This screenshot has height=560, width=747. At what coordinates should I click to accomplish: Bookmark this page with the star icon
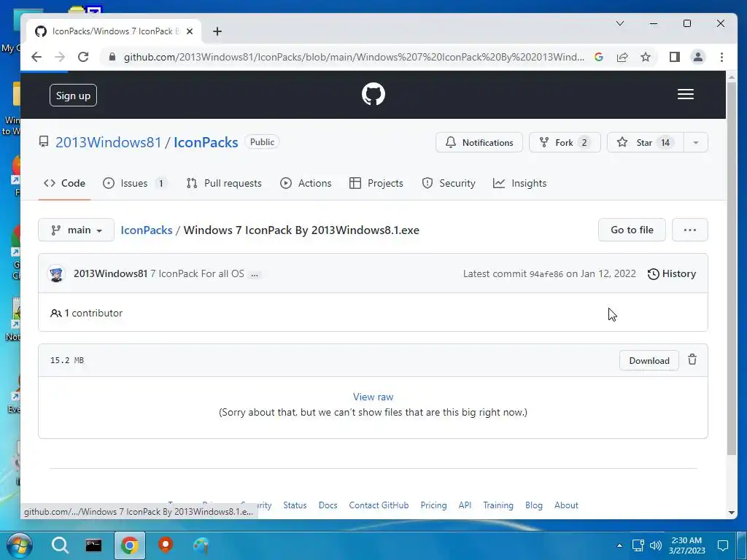coord(646,57)
